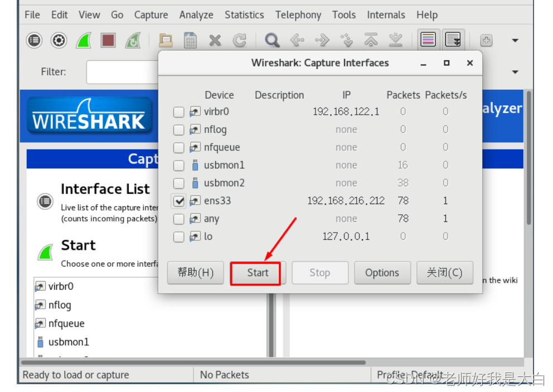Open a capture file folder icon
The height and width of the screenshot is (392, 553).
pyautogui.click(x=166, y=40)
